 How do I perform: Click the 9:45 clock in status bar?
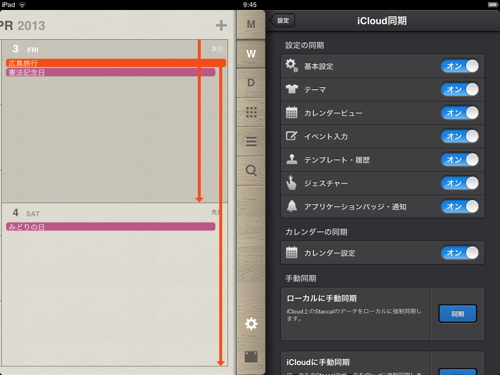250,5
